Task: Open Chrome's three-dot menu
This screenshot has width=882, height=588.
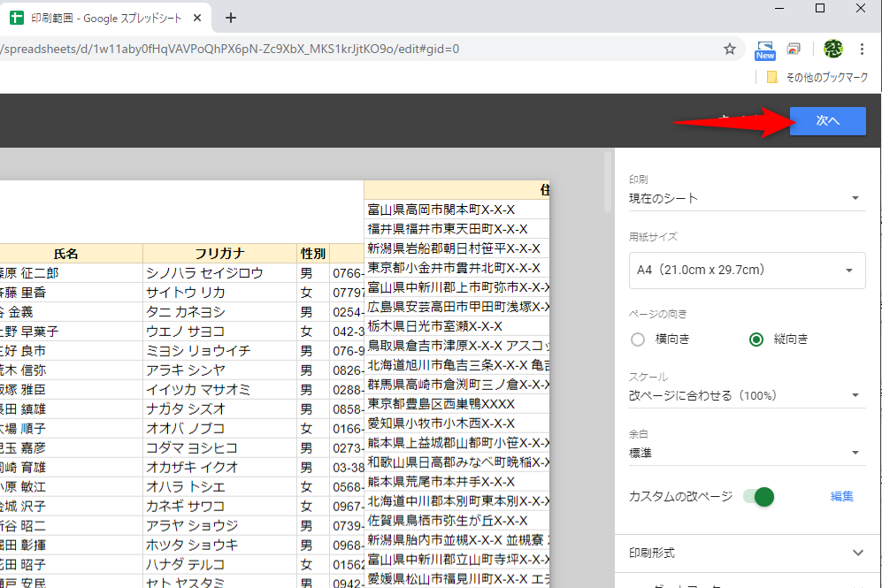Action: [x=863, y=50]
